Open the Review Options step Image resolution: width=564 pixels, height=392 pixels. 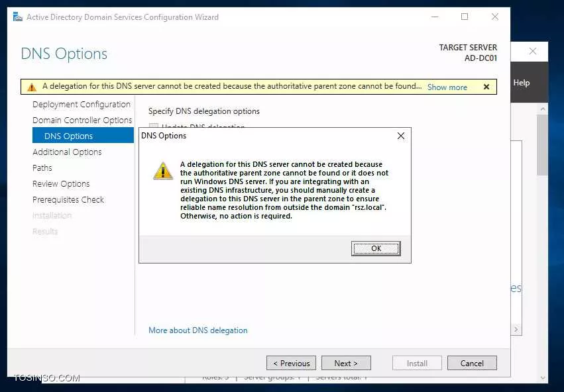tap(61, 183)
